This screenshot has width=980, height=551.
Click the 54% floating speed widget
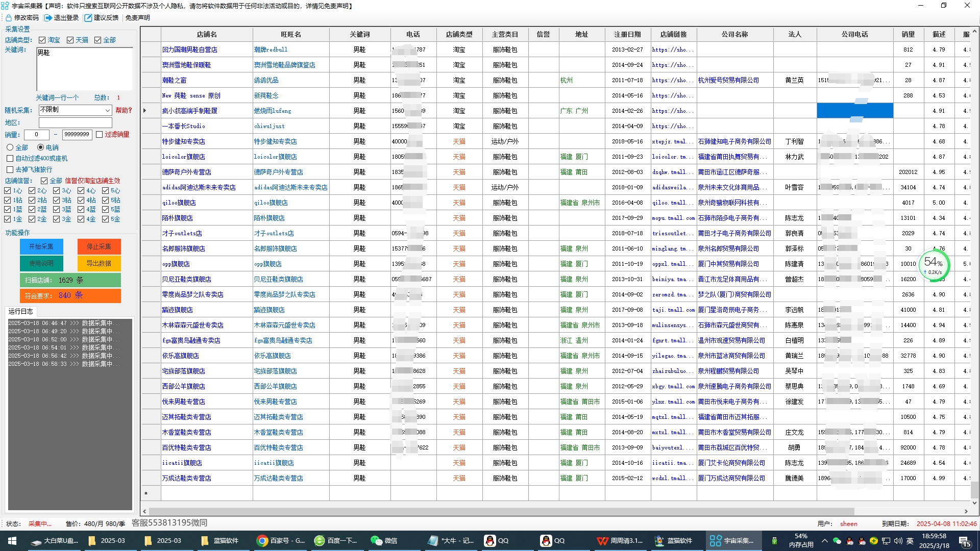coord(934,264)
